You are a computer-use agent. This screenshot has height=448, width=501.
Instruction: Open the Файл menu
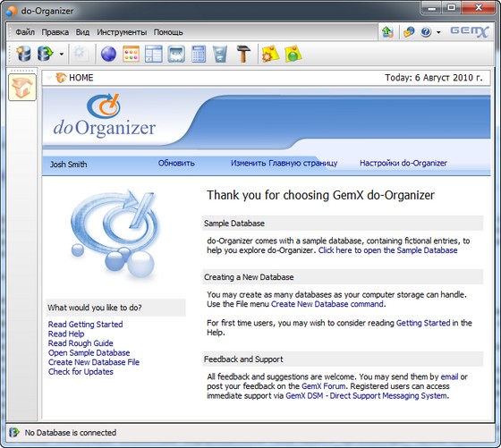pyautogui.click(x=25, y=32)
